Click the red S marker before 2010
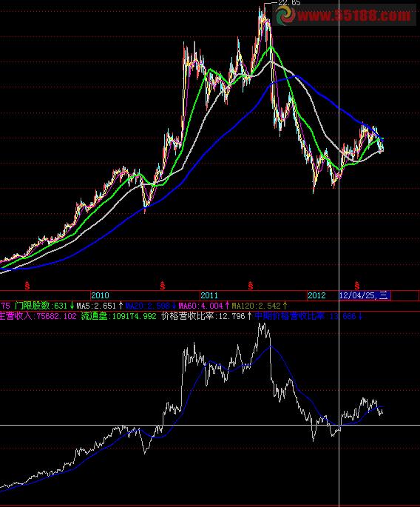This screenshot has height=507, width=420. pyautogui.click(x=27, y=286)
